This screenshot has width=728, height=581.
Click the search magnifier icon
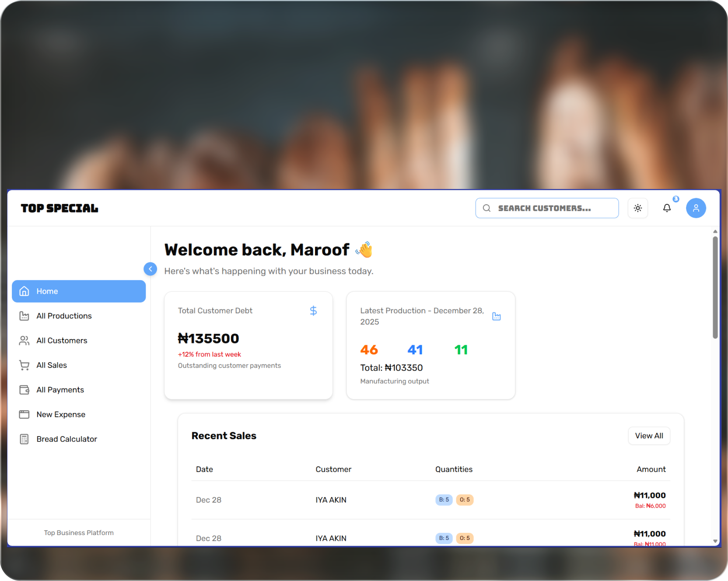pyautogui.click(x=486, y=208)
